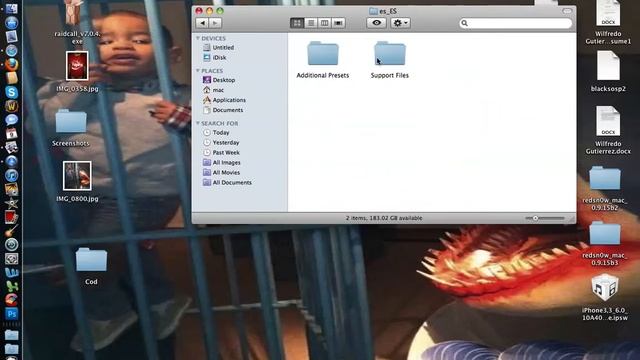This screenshot has width=640, height=360.
Task: Open iChat from the Dock
Action: (11, 120)
